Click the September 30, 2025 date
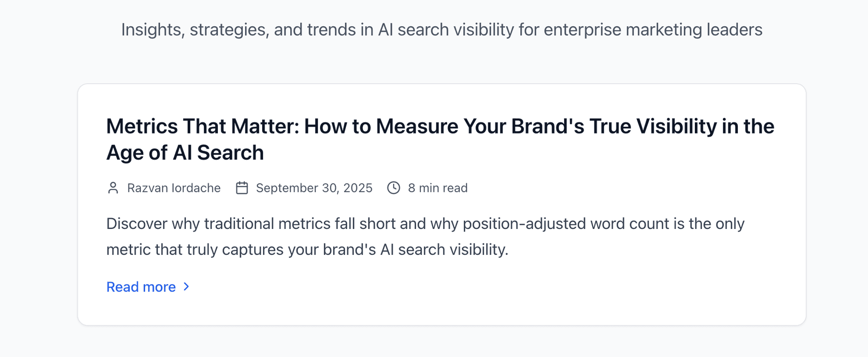The height and width of the screenshot is (357, 868). [314, 188]
